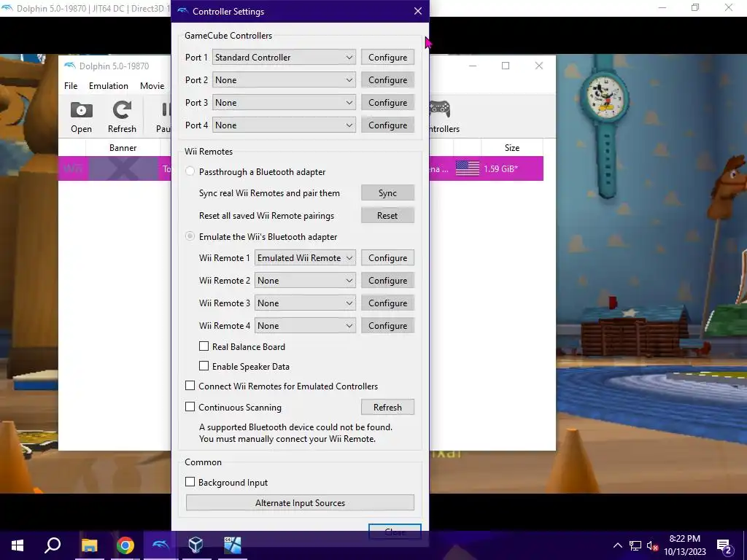Open taskbar search magnifier
The width and height of the screenshot is (747, 560).
[53, 545]
